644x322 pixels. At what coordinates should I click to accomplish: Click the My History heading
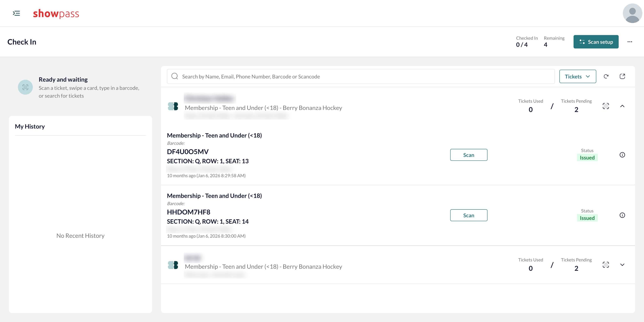pos(30,126)
